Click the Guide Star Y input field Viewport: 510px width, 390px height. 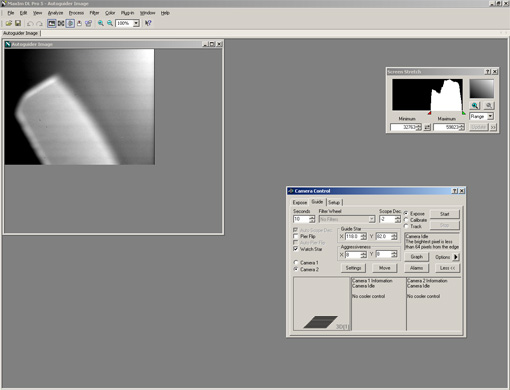point(383,237)
